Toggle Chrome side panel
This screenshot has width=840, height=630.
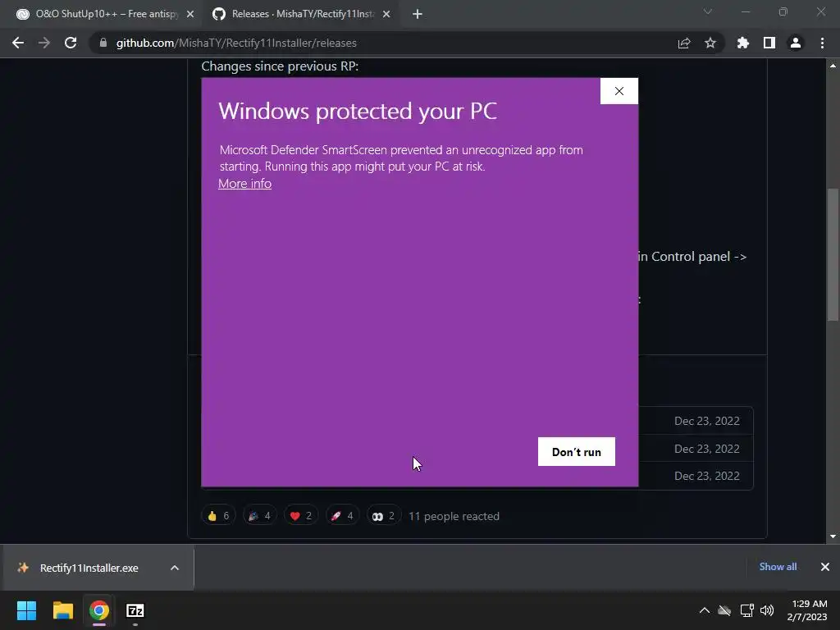(769, 43)
